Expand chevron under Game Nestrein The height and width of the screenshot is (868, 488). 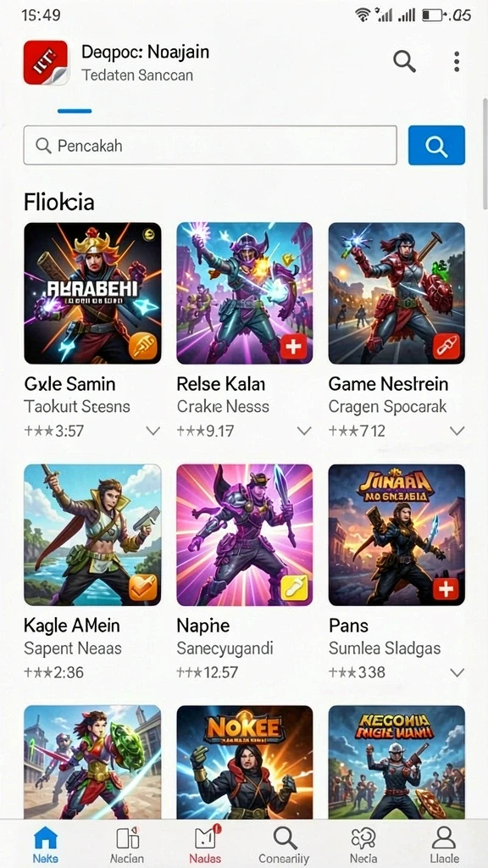coord(457,431)
